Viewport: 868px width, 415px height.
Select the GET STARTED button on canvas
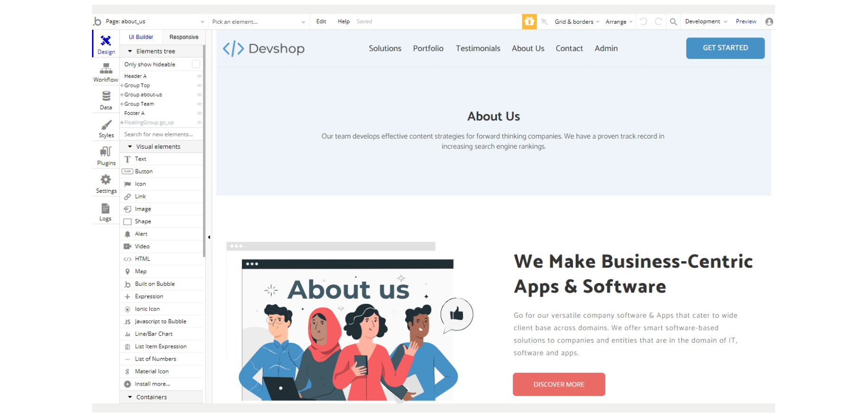(725, 48)
